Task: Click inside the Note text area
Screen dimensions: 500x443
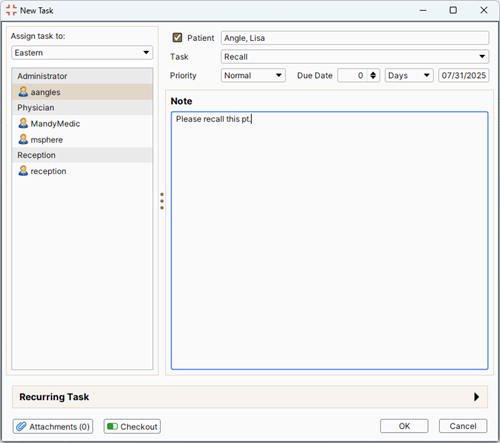Action: 330,241
